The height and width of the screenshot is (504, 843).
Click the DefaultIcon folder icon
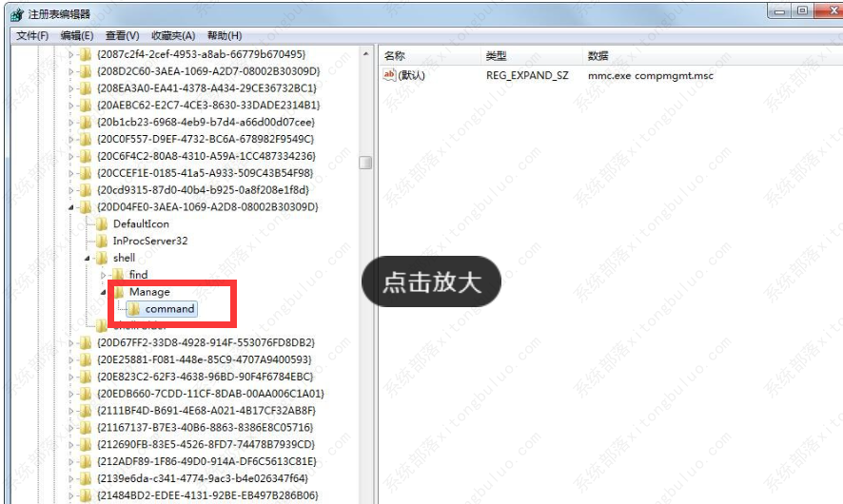click(102, 223)
